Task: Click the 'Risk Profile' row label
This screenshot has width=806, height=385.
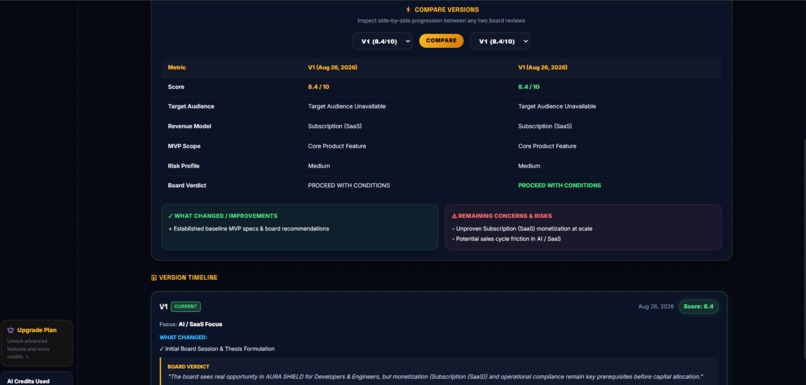Action: coord(184,166)
